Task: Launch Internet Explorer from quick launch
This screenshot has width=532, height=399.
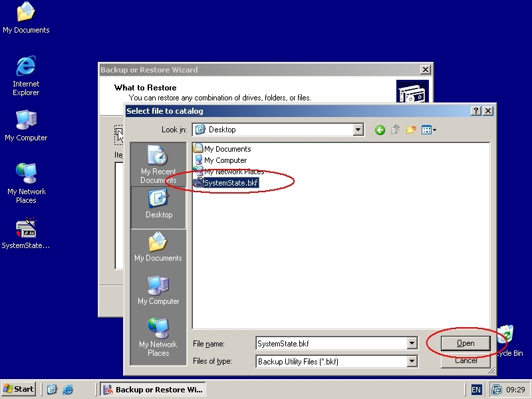Action: (68, 389)
